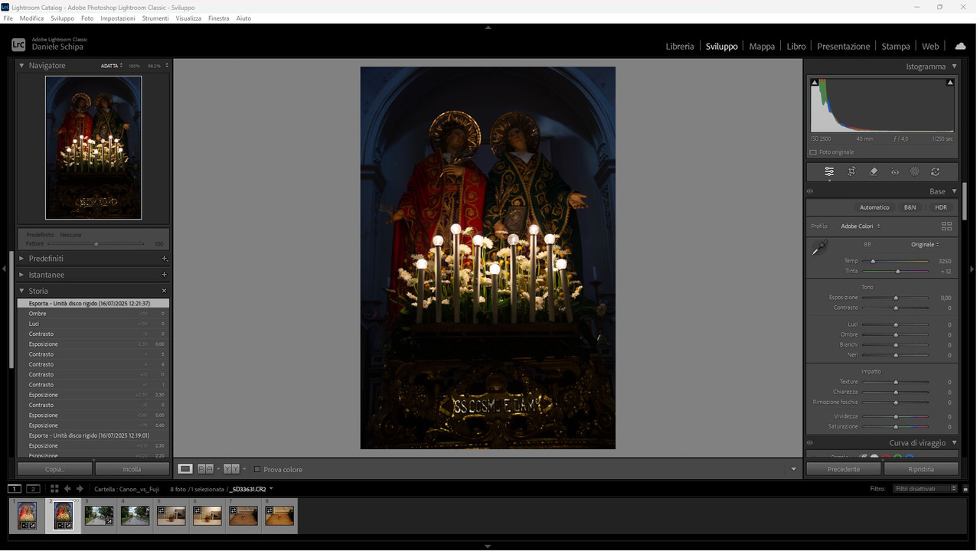
Task: Select the Healing eraser tool
Action: (874, 172)
